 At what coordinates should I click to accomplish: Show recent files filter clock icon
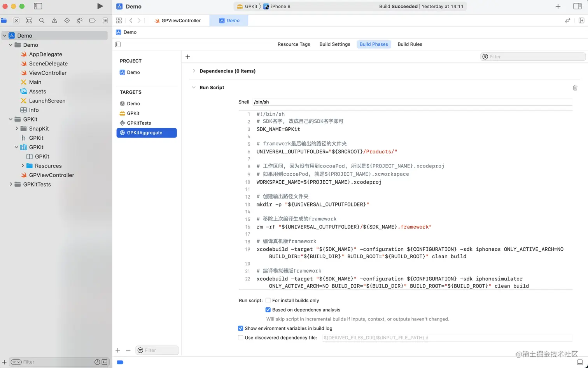97,362
